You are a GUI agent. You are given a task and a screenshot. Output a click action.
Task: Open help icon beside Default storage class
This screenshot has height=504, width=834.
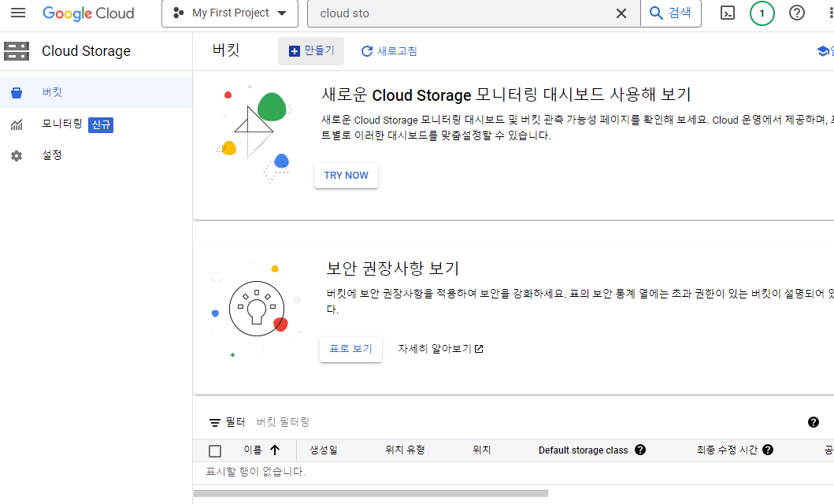click(640, 450)
